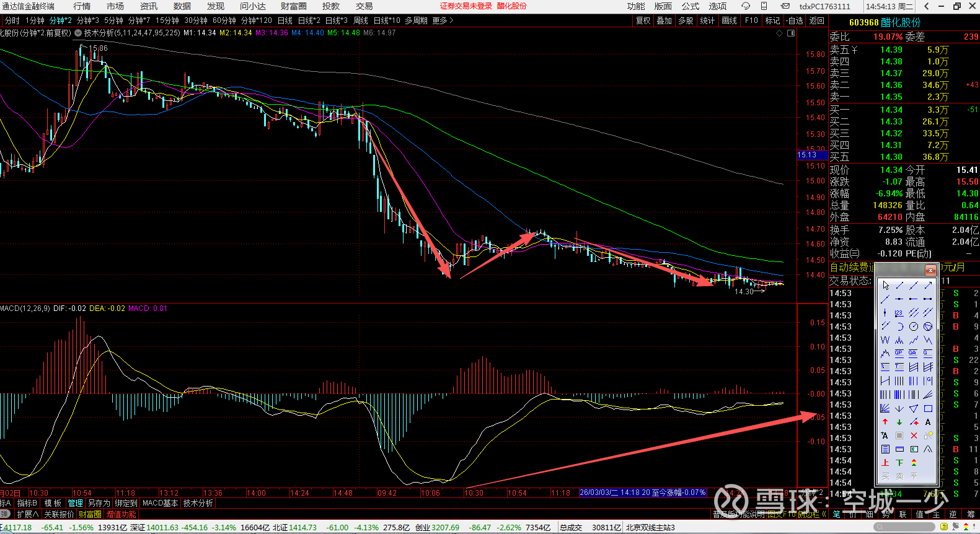
Task: Pick the W-shaped wave tool
Action: [885, 340]
